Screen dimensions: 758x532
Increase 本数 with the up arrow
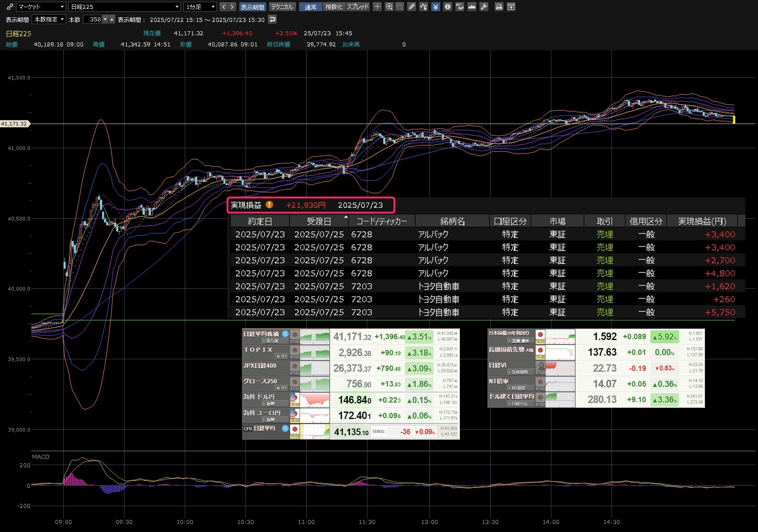pyautogui.click(x=112, y=20)
